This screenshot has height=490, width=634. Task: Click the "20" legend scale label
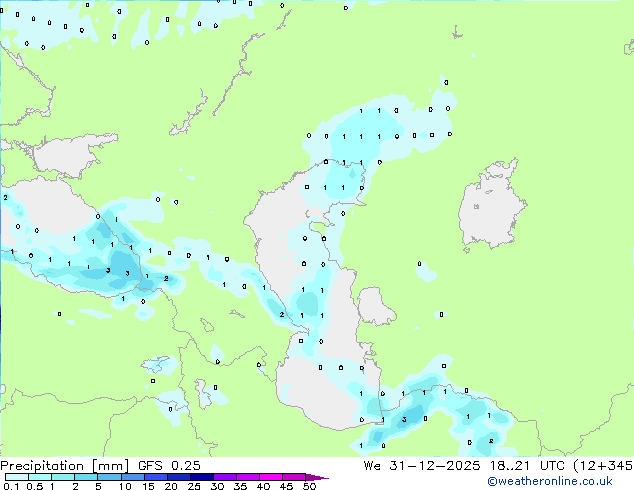coord(171,486)
